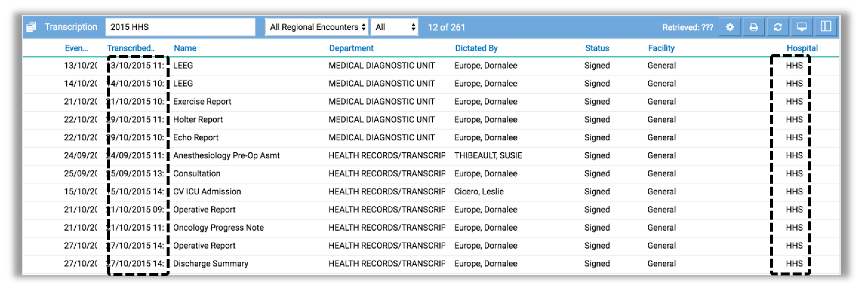The image size is (868, 294).
Task: Click the print icon
Action: click(x=753, y=27)
